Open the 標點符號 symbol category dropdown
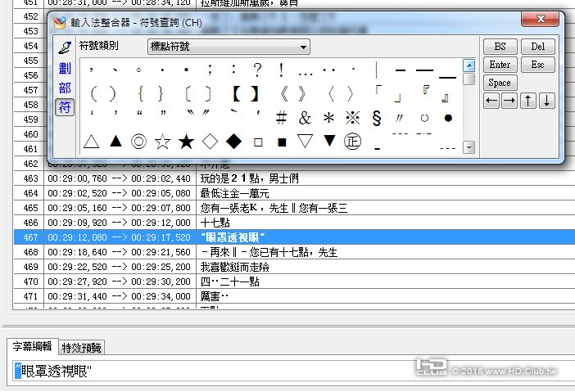 pyautogui.click(x=229, y=47)
